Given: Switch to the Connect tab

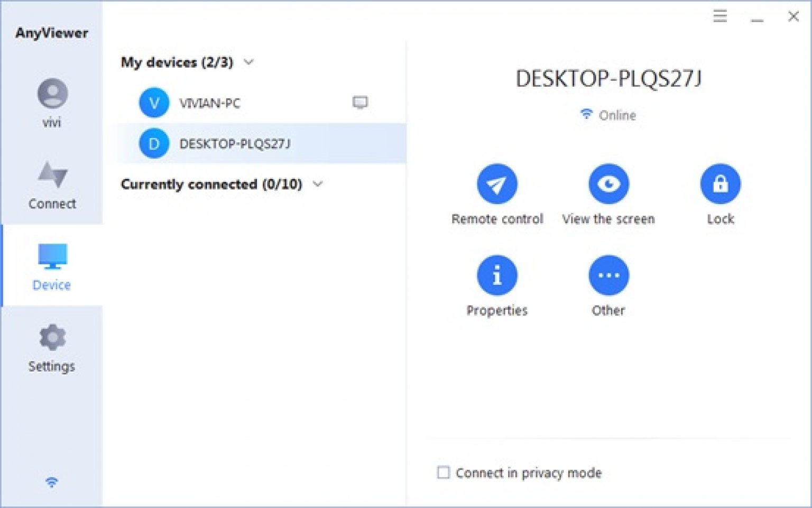Looking at the screenshot, I should [x=52, y=185].
